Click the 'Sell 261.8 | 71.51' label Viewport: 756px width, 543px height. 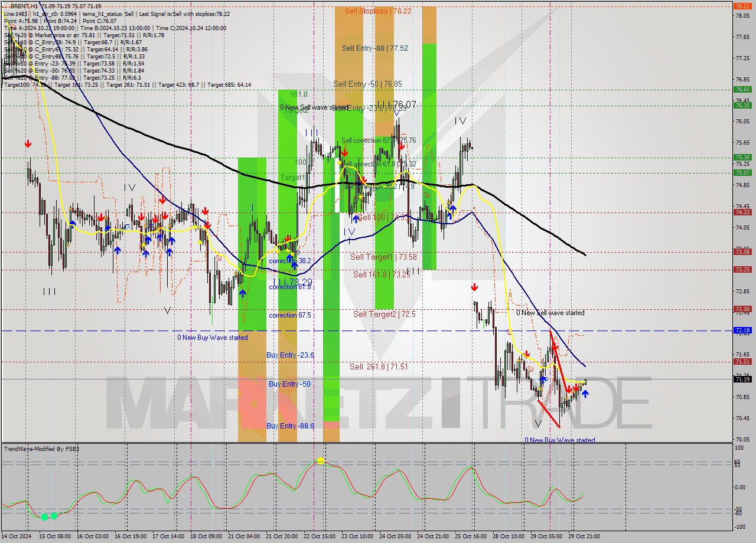point(379,367)
